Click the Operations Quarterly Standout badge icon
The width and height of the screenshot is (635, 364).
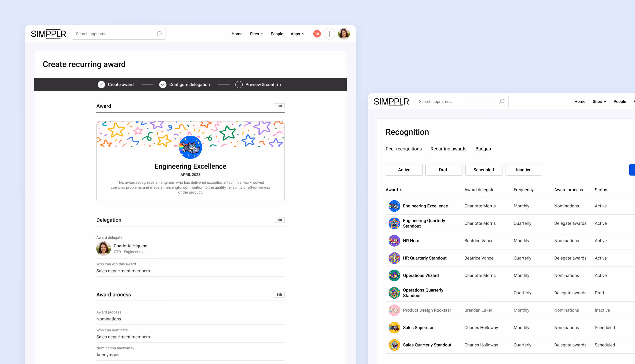(394, 293)
